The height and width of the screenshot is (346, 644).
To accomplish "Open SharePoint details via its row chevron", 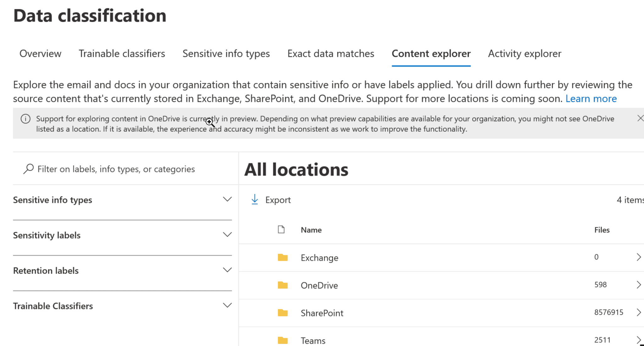I will pos(639,312).
